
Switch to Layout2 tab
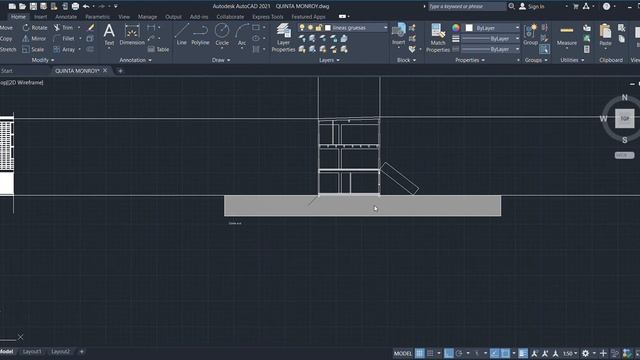click(60, 351)
